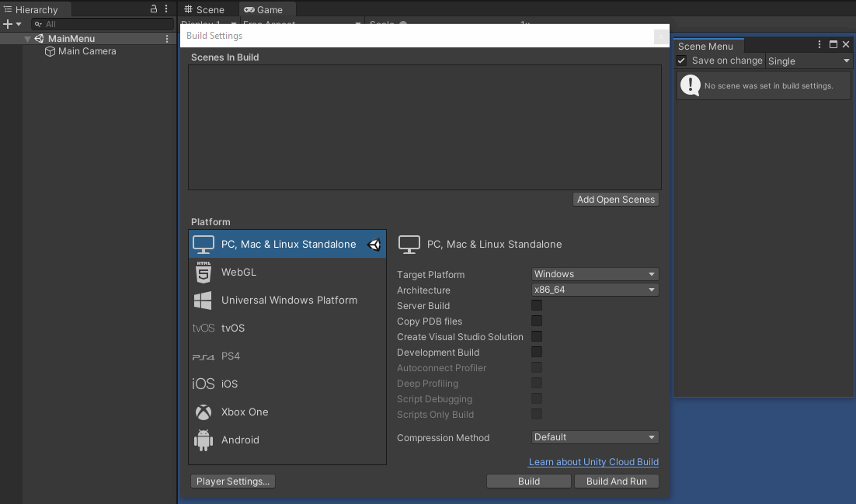Click the Scenes In Build list area

(x=425, y=128)
